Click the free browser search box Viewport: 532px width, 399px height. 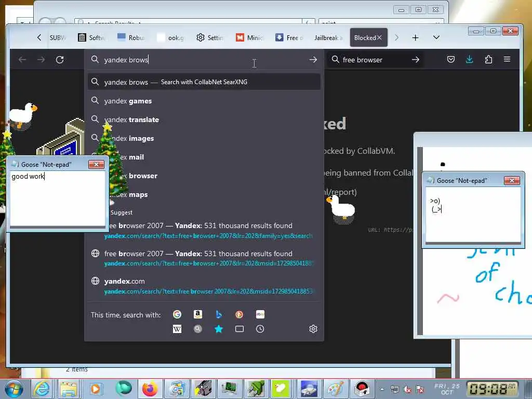375,60
